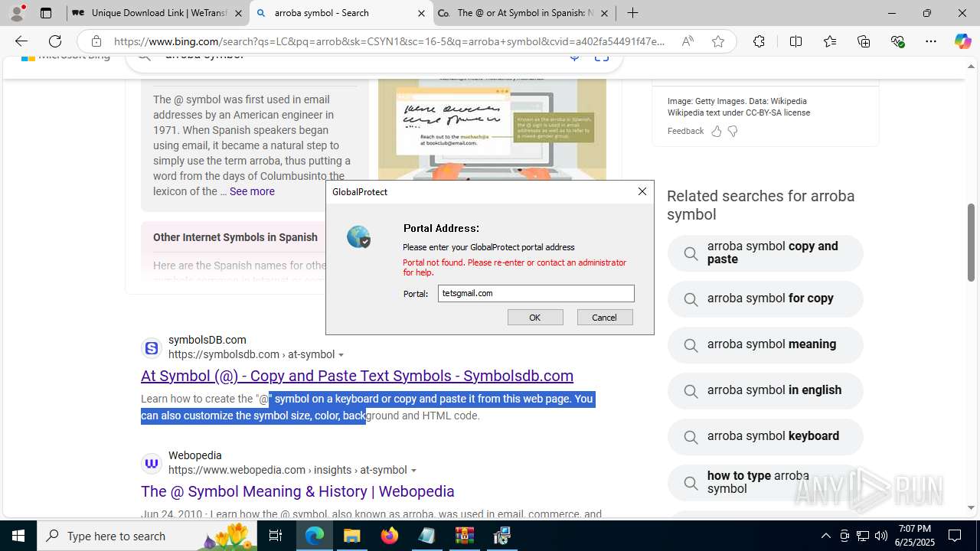Expand webopedia.com result dropdown arrow
Viewport: 980px width, 551px height.
click(413, 471)
